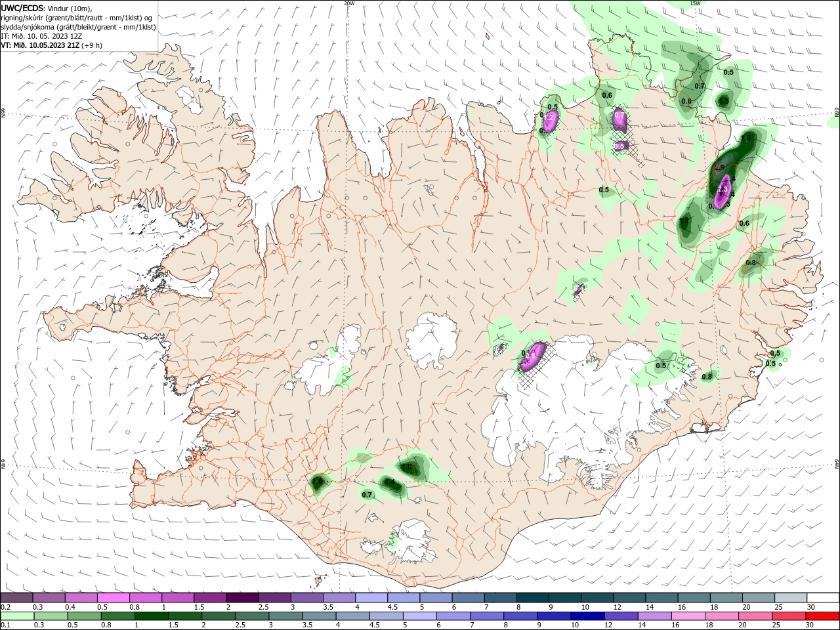This screenshot has width=840, height=630.
Task: Click the hot pink 20 swatch, lower legend row
Action: point(755,616)
